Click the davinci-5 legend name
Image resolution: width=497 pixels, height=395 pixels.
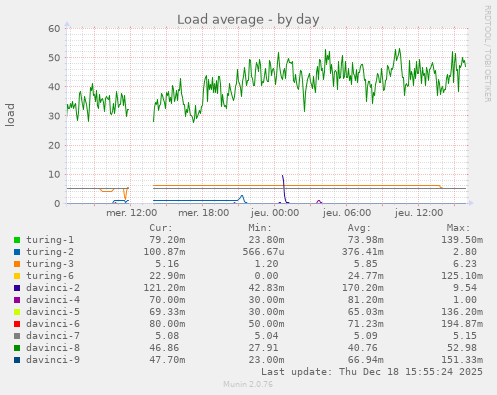53,312
